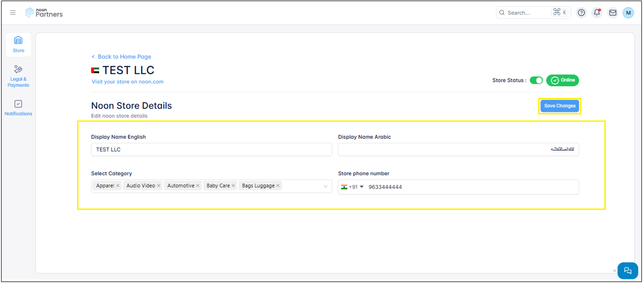Open the notifications bell icon
The height and width of the screenshot is (283, 644).
pos(597,13)
